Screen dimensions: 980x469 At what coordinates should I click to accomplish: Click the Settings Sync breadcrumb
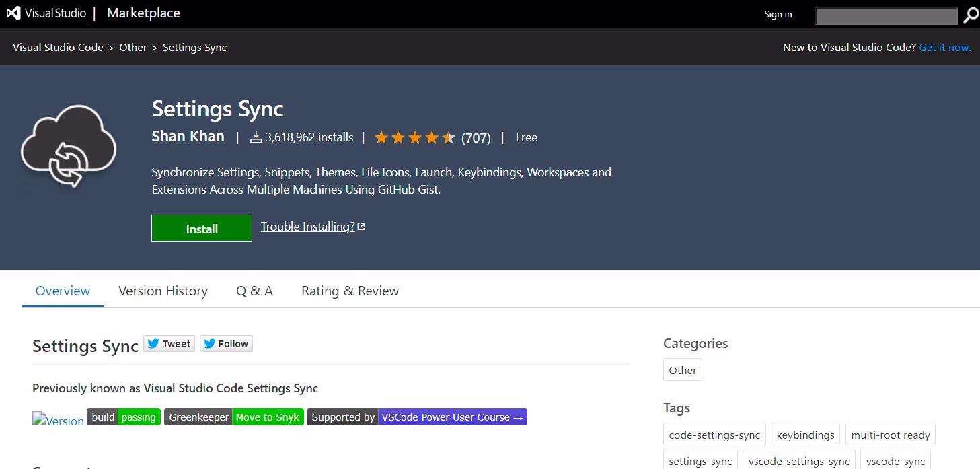coord(195,48)
